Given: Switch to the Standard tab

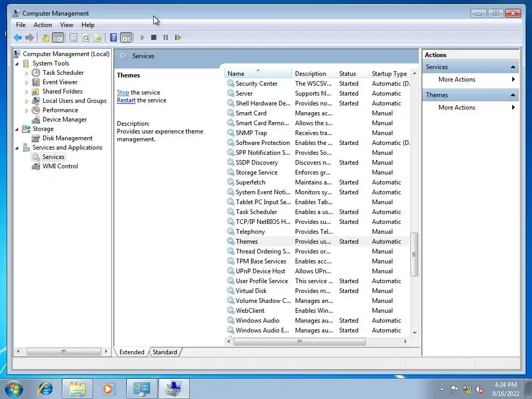Looking at the screenshot, I should 165,352.
